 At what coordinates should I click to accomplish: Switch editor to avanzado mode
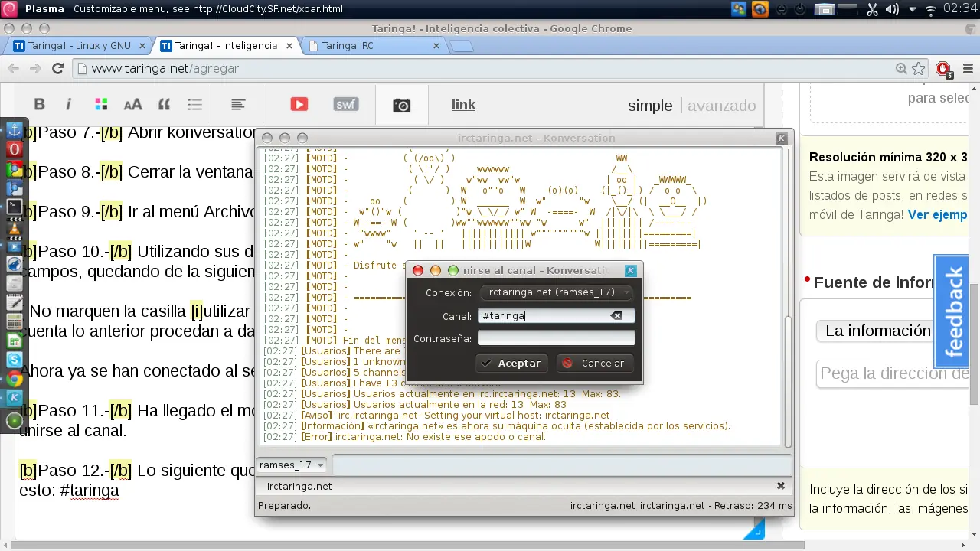pyautogui.click(x=721, y=106)
